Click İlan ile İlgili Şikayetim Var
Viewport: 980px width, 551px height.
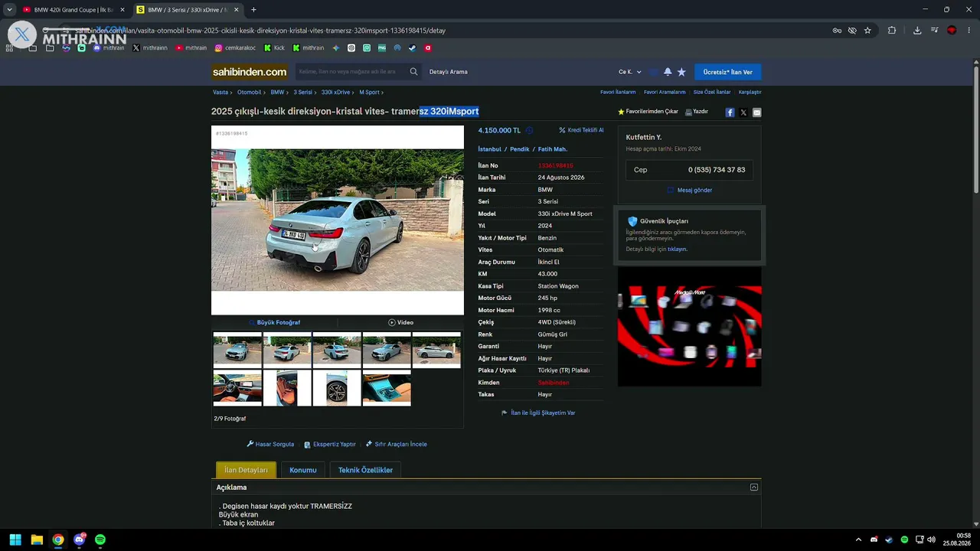coord(538,412)
